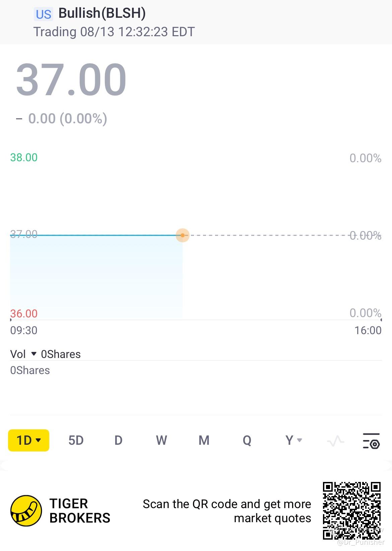Tap the US market badge
This screenshot has width=392, height=551.
tap(44, 14)
